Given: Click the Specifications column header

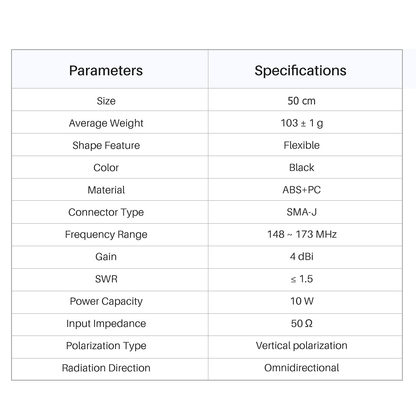Looking at the screenshot, I should coord(300,71).
